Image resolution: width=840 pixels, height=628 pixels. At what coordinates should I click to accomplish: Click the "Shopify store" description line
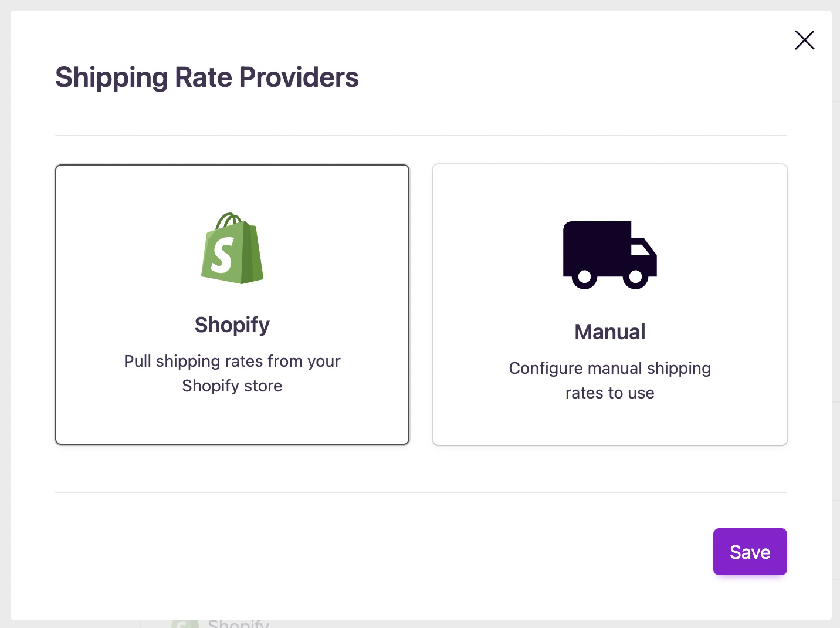[x=232, y=386]
